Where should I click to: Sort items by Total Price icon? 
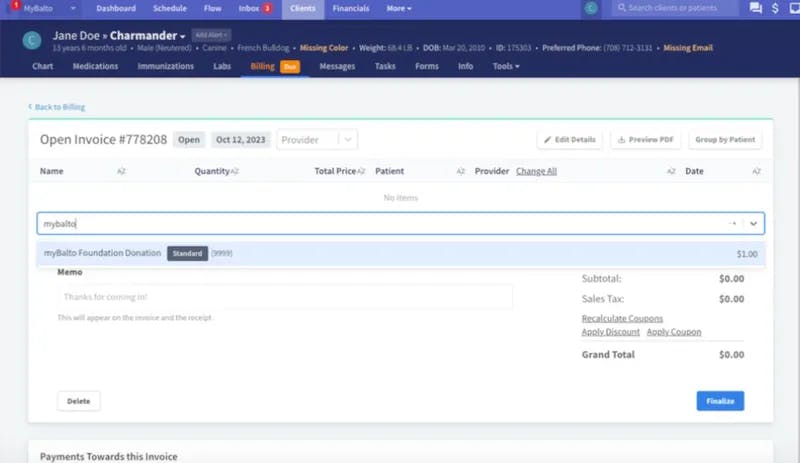(x=361, y=172)
